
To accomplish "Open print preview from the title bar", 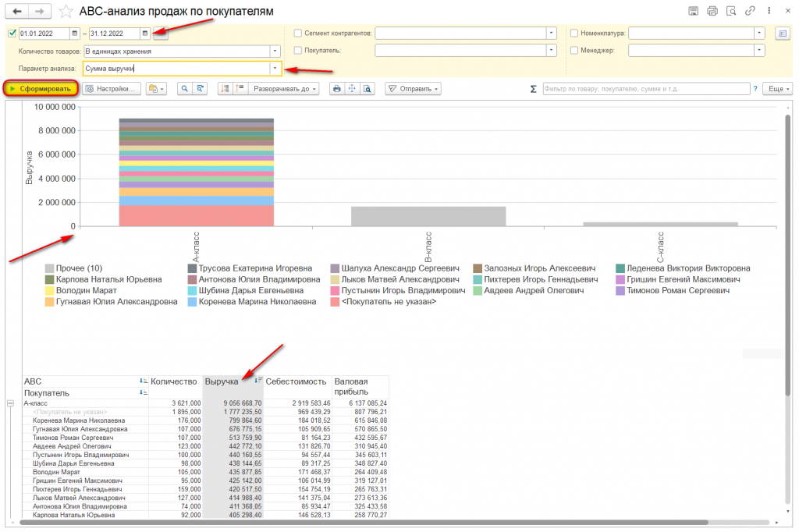I will (730, 11).
